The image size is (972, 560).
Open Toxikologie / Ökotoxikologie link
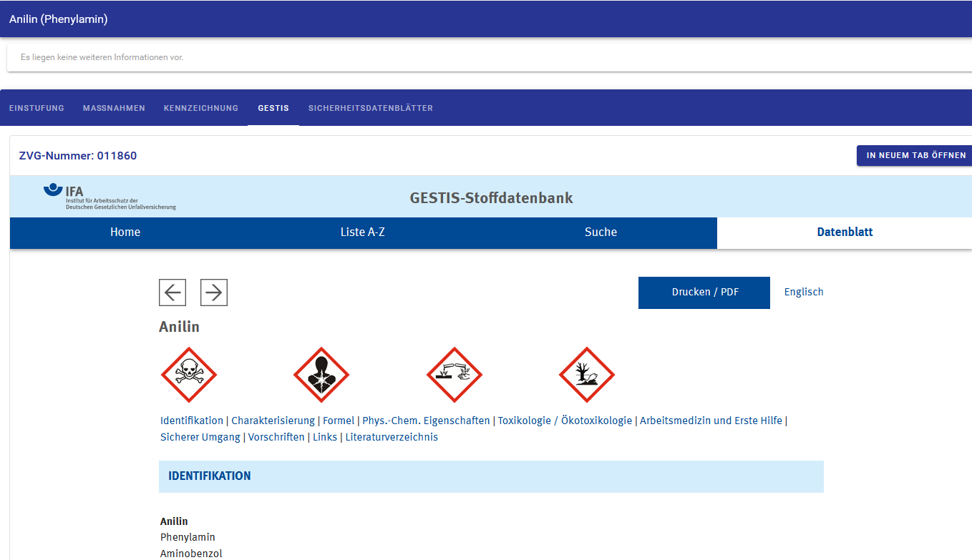(565, 421)
